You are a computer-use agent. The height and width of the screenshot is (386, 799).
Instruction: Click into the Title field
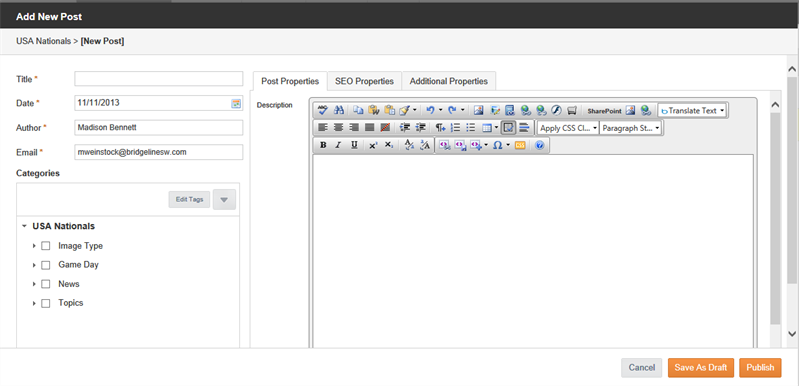(158, 79)
